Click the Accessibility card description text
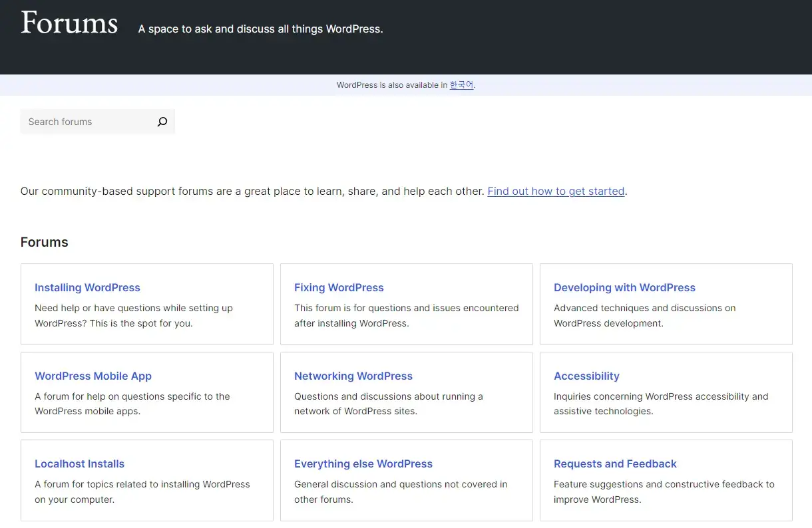This screenshot has width=812, height=528. tap(660, 404)
